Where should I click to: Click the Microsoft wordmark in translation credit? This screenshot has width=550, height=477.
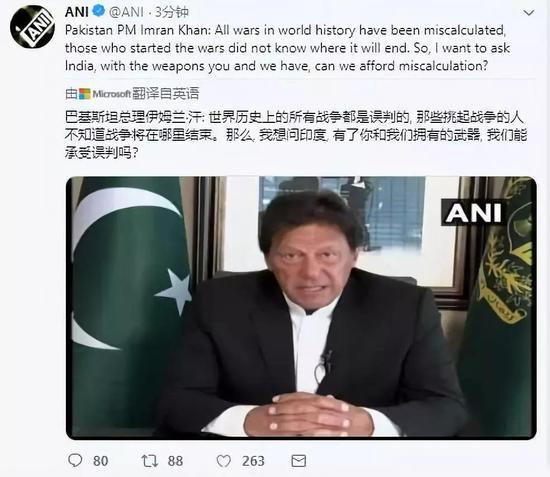[x=111, y=94]
